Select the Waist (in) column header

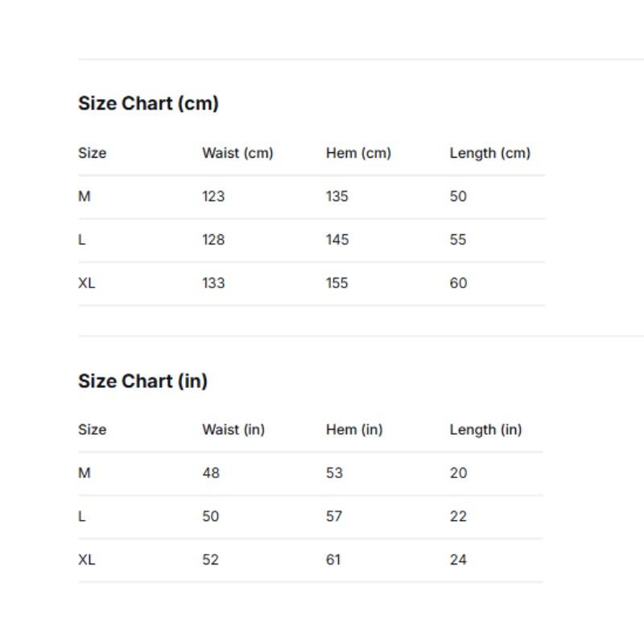tap(233, 430)
